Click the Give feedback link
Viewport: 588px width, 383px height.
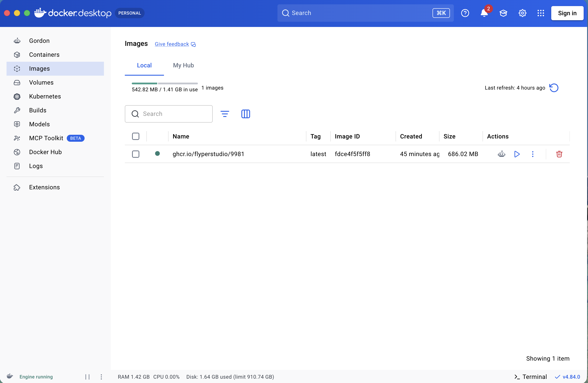[175, 44]
